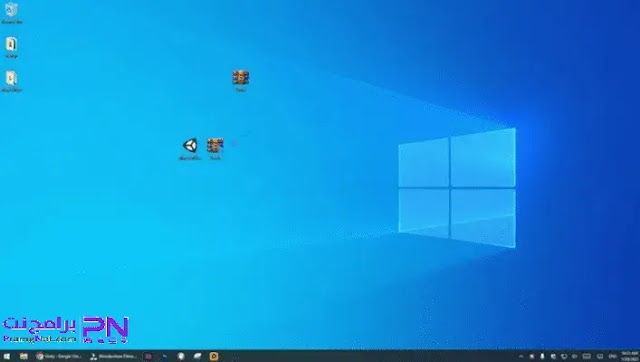Show hidden system tray icons
This screenshot has width=640, height=362.
521,356
